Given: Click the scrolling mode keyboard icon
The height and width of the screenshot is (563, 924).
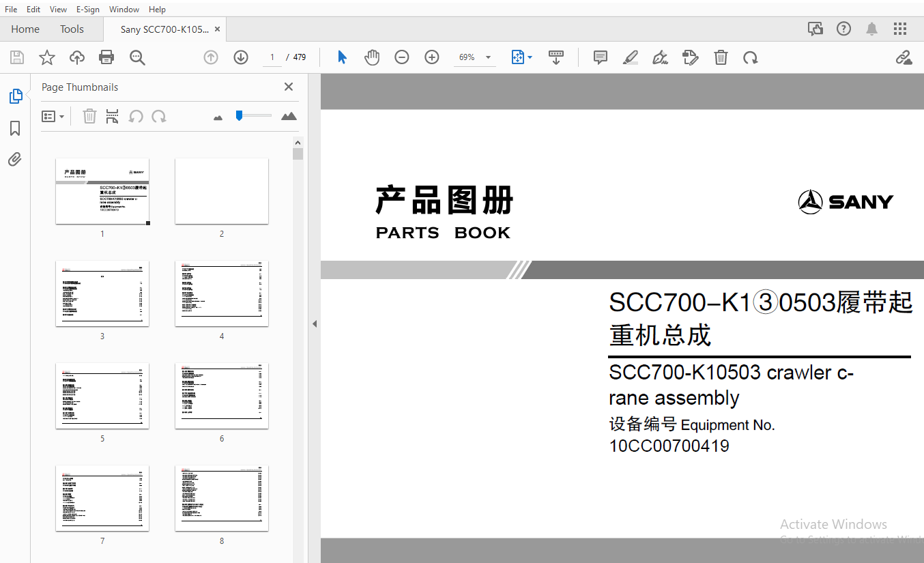Looking at the screenshot, I should [x=556, y=57].
